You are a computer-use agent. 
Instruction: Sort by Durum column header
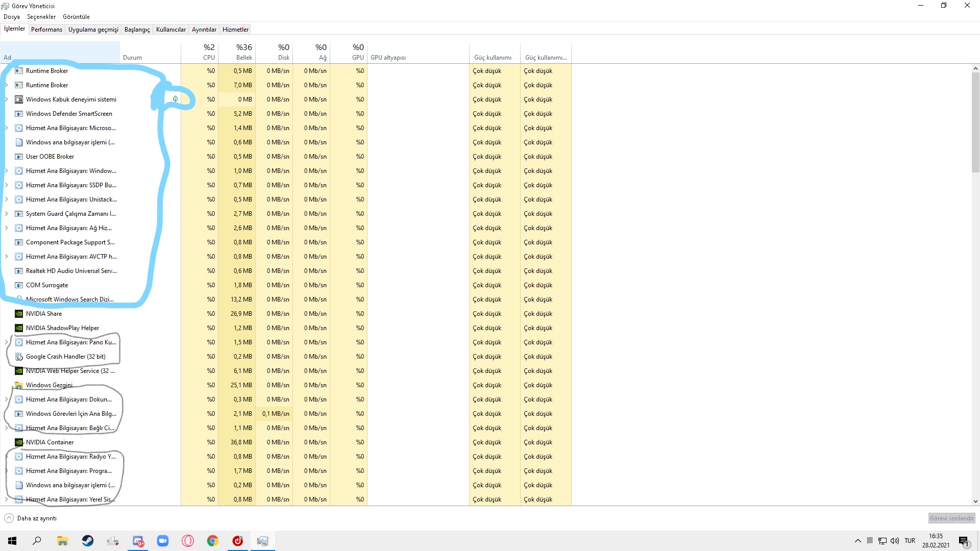(151, 52)
